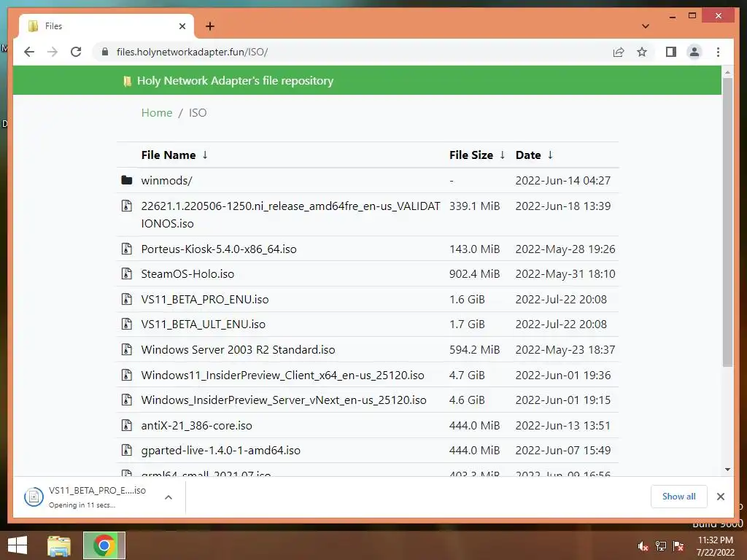The height and width of the screenshot is (560, 747).
Task: Open the winmods/ folder link
Action: (x=166, y=181)
